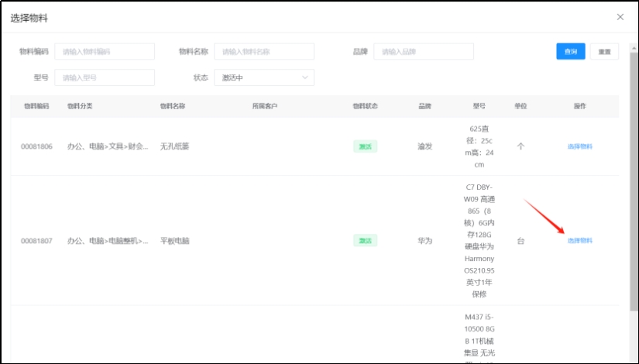The width and height of the screenshot is (639, 364).
Task: Click the 激活 status tag for 平板电脑
Action: [365, 241]
